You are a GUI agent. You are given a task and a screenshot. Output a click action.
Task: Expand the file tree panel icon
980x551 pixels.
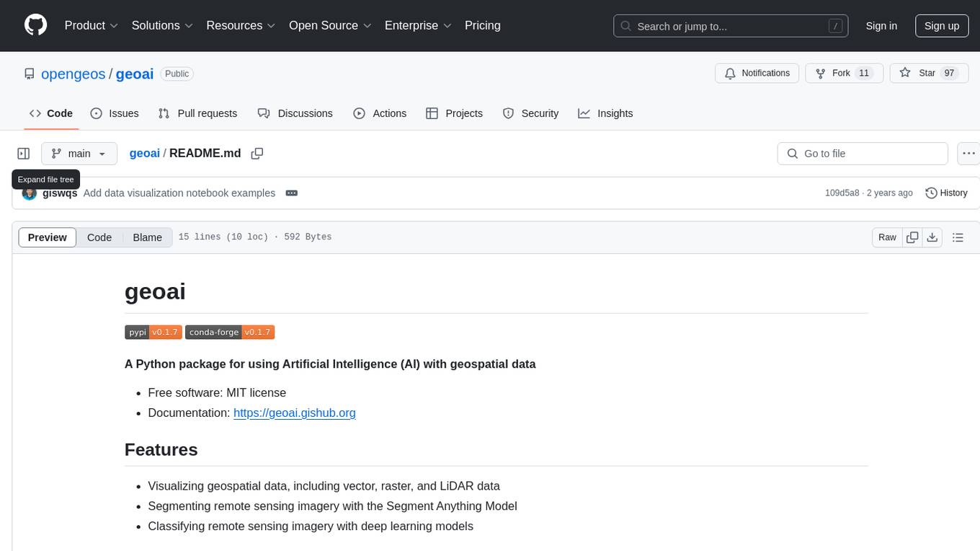coord(24,154)
